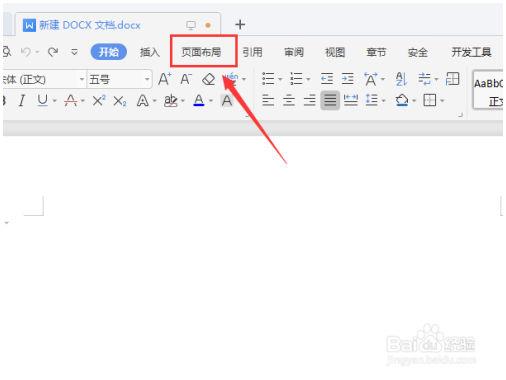
Task: Click the distributed alignment icon
Action: [x=351, y=100]
